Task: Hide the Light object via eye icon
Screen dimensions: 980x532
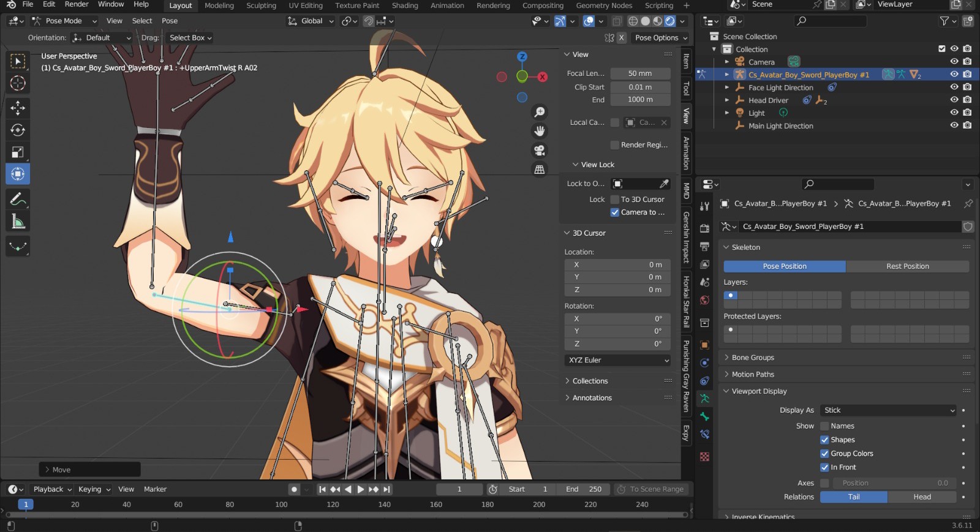Action: 954,113
